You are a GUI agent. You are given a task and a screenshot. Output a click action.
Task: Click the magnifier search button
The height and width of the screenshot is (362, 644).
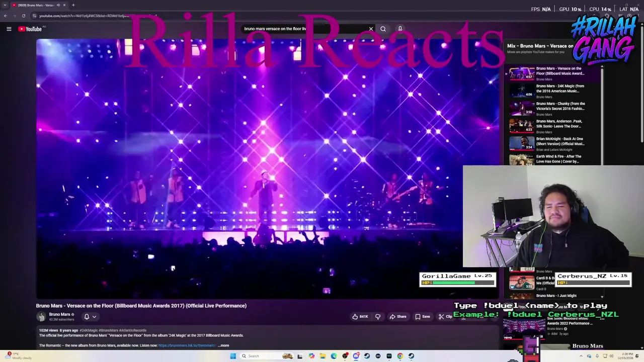click(x=383, y=29)
